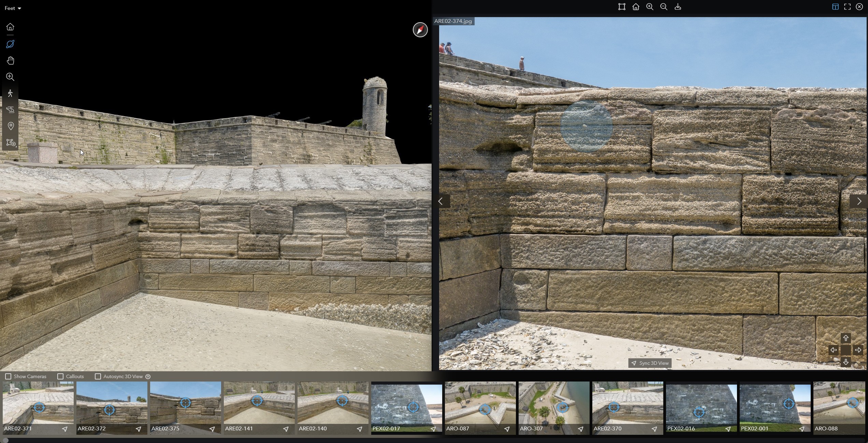The width and height of the screenshot is (868, 443).
Task: Select the walk mode person icon
Action: (10, 93)
